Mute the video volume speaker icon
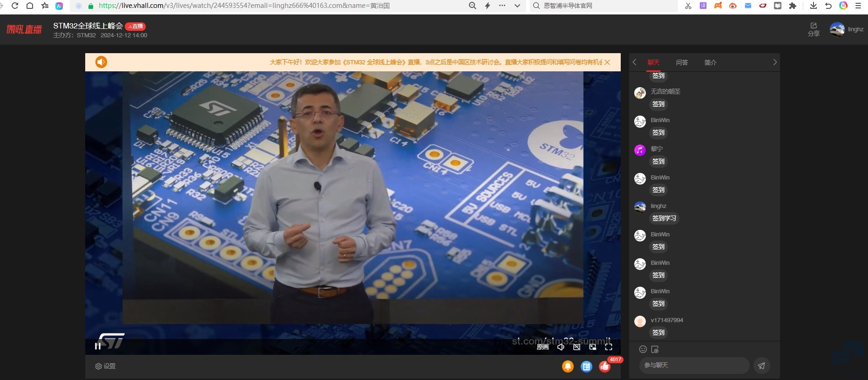The width and height of the screenshot is (868, 380). pos(561,347)
